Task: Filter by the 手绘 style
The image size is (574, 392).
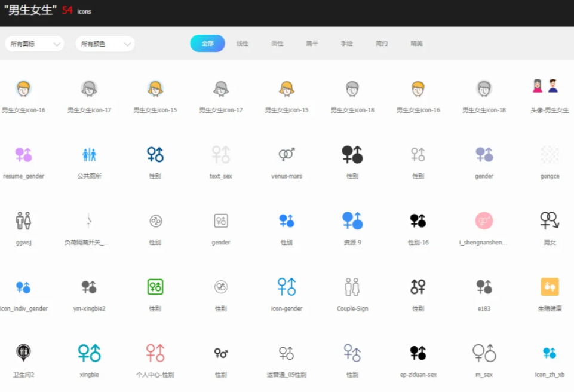Action: coord(346,44)
